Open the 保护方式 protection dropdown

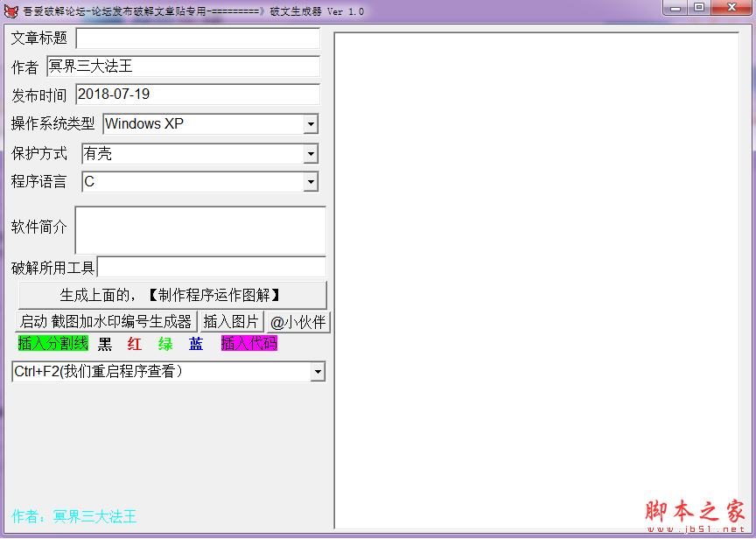pyautogui.click(x=311, y=153)
